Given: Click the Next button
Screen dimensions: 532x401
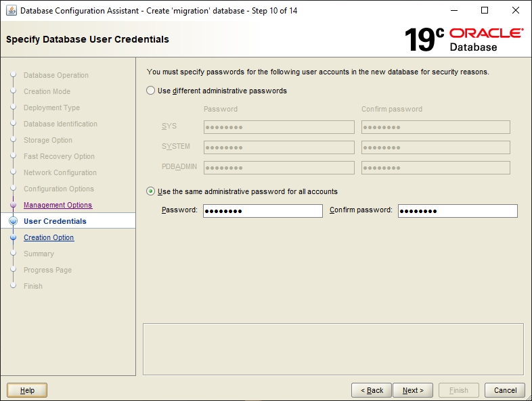Looking at the screenshot, I should [413, 390].
